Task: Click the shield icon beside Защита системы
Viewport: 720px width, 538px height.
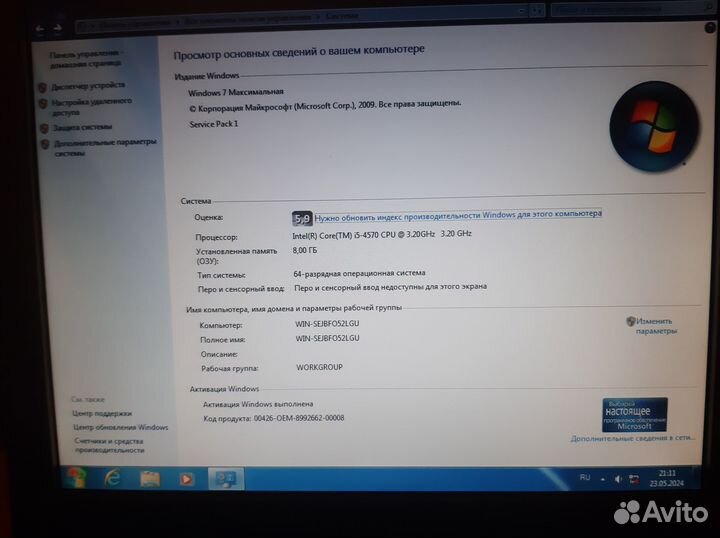Action: [44, 129]
